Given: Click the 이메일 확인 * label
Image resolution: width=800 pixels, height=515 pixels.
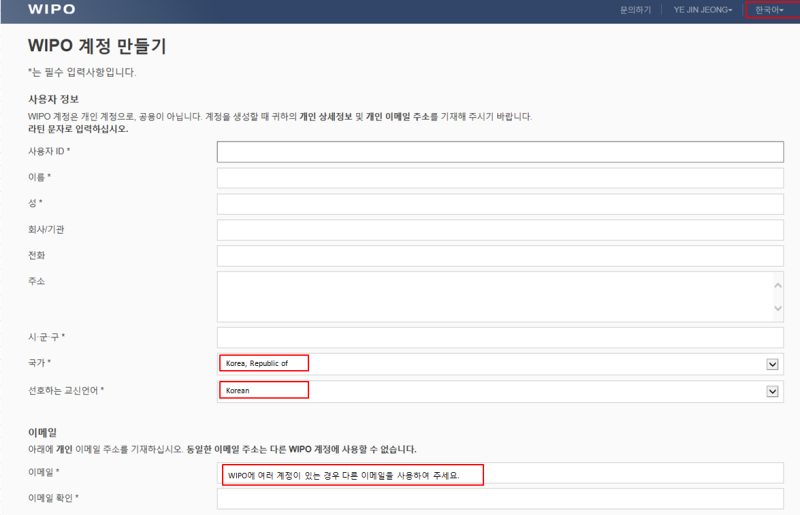Looking at the screenshot, I should [53, 498].
